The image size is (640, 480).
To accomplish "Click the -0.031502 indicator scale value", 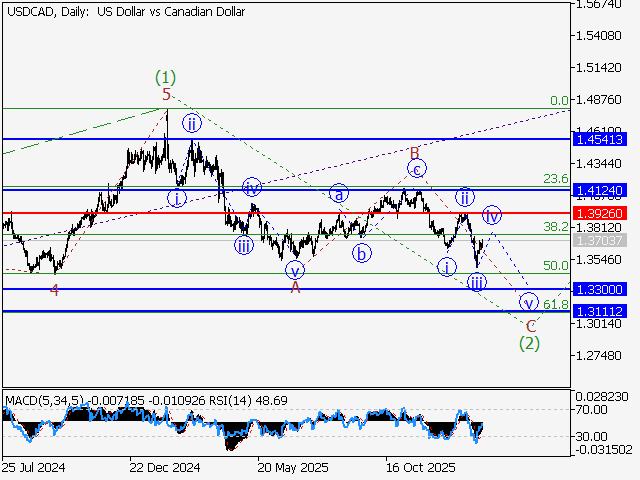I will coord(604,450).
